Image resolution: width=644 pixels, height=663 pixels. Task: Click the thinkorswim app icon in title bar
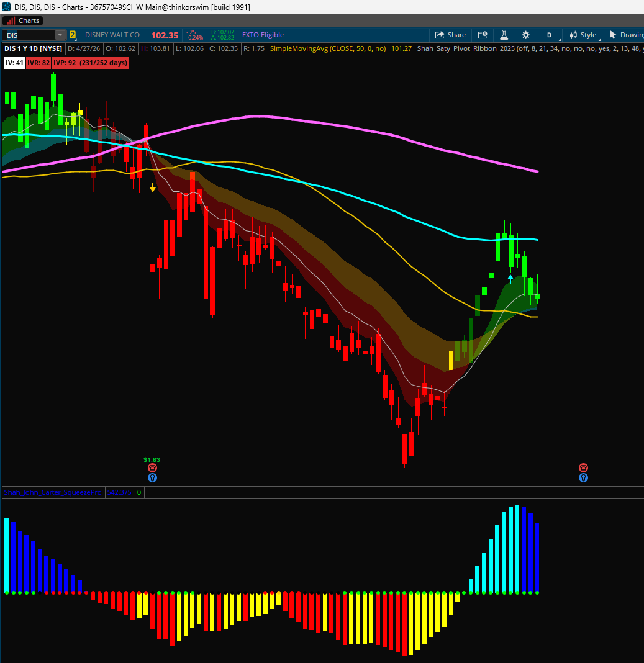point(6,7)
